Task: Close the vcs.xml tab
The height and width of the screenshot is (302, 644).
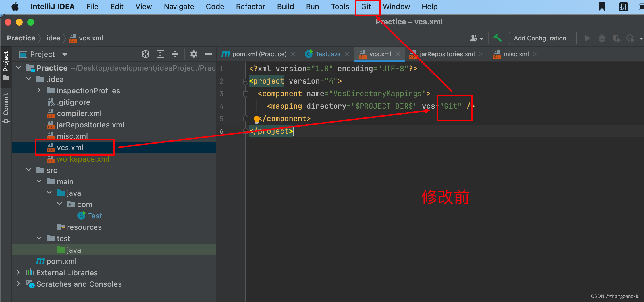Action: click(x=398, y=54)
